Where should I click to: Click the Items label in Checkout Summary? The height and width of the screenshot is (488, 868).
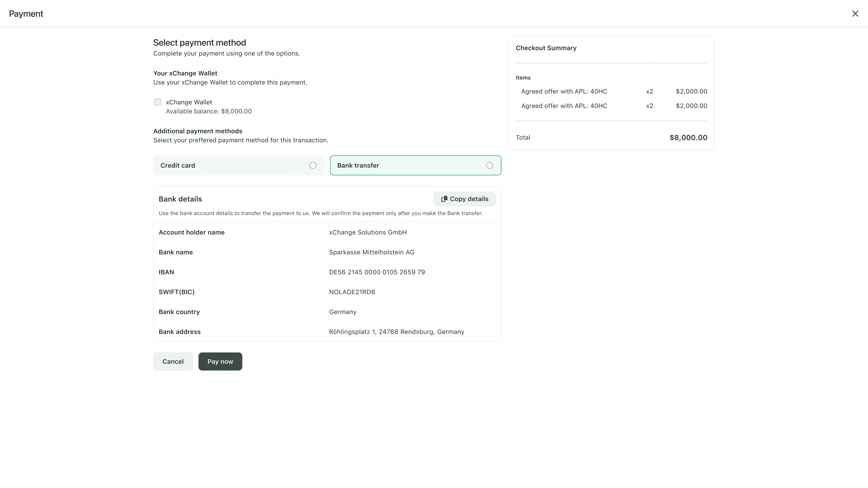pyautogui.click(x=523, y=78)
